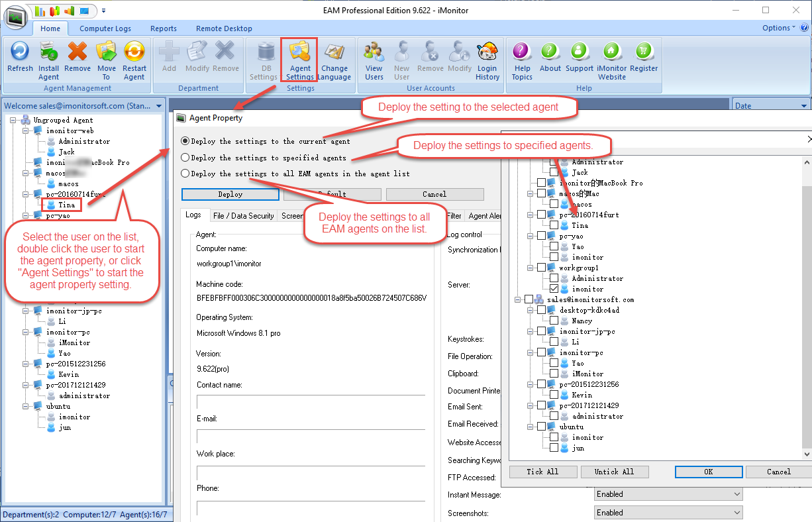Collapse workgroup1 node in agent checklist

click(x=531, y=268)
